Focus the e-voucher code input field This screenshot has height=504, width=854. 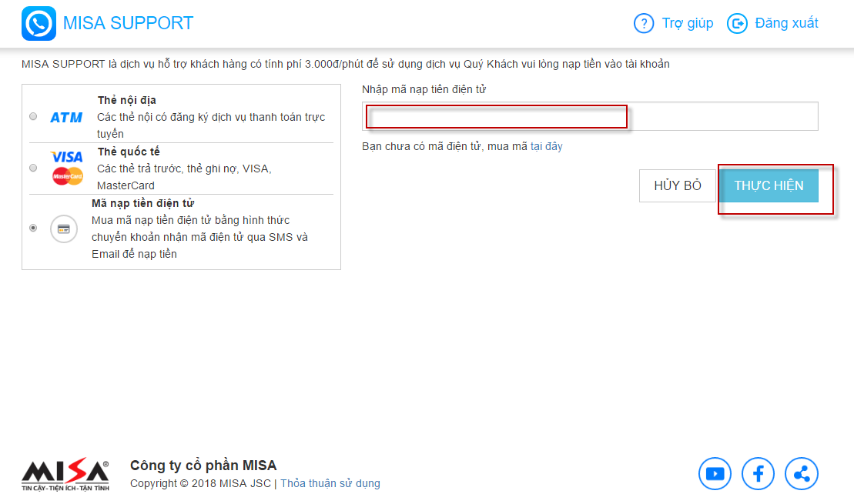click(590, 116)
